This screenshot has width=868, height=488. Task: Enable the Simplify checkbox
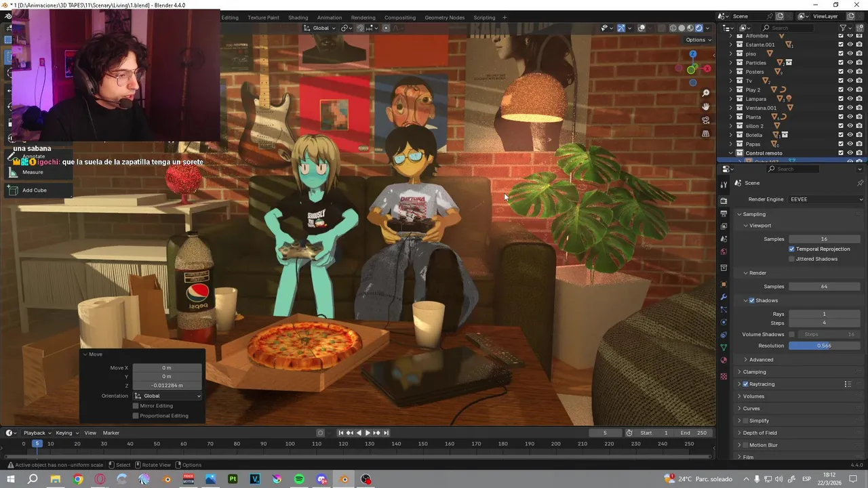pos(746,421)
